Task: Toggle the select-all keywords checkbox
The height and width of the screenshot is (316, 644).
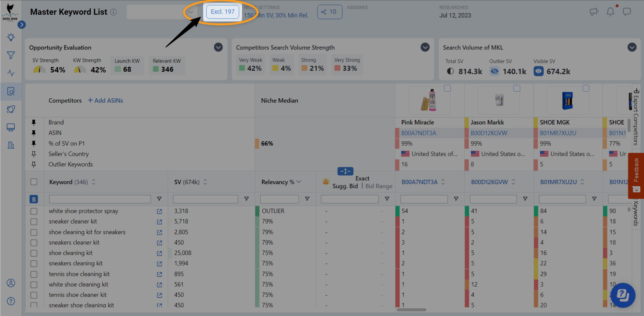Action: click(x=34, y=182)
